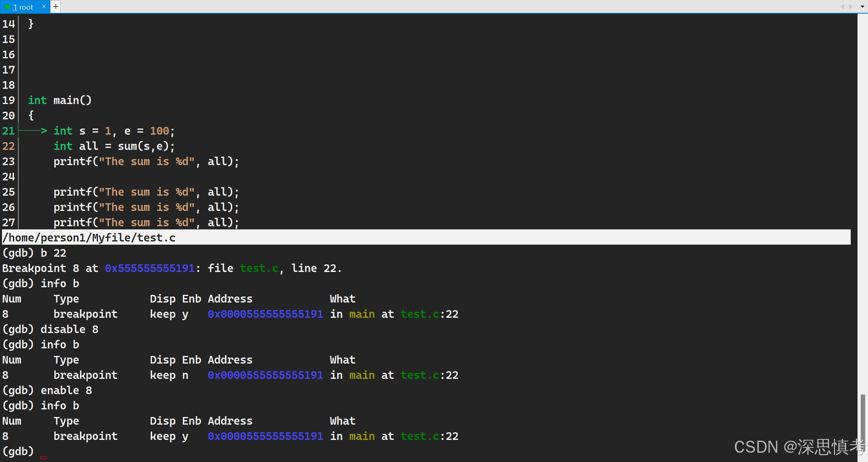Click the "enable 8" command text

(66, 390)
